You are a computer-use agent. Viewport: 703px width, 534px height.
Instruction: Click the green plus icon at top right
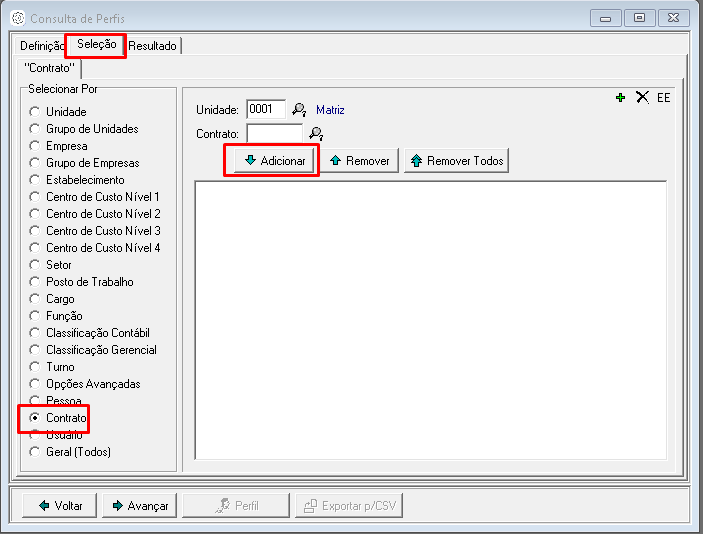(x=621, y=97)
